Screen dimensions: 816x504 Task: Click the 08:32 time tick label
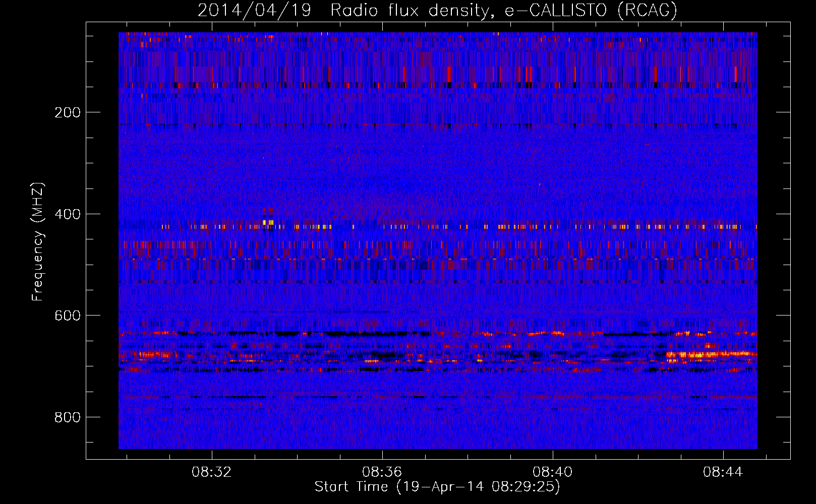(x=212, y=472)
